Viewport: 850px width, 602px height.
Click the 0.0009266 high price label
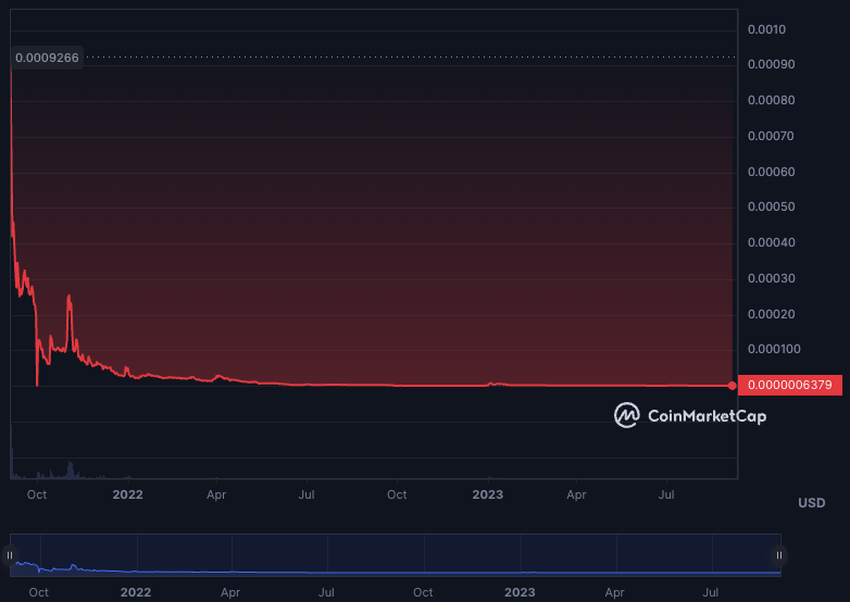[x=47, y=57]
